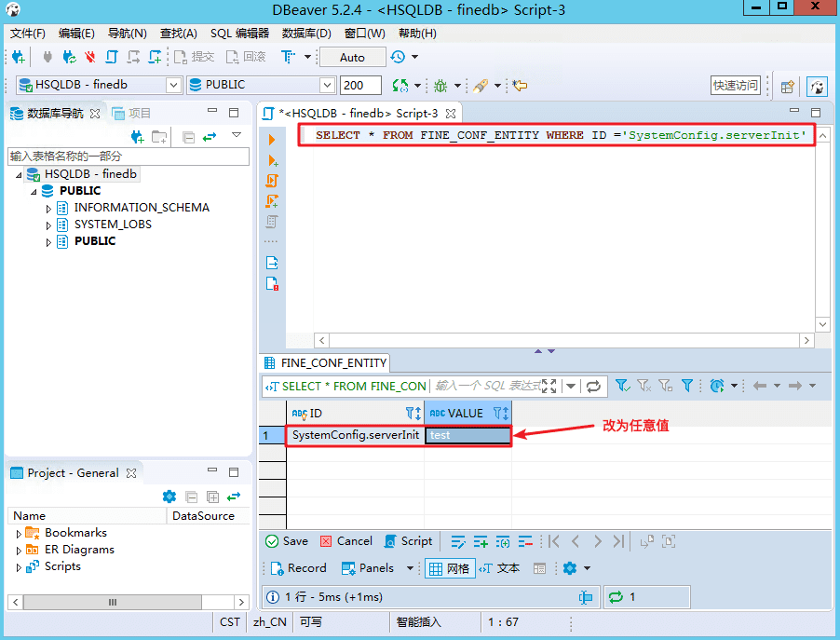Select FINE_CONF_ENTITY results tab
Image resolution: width=840 pixels, height=640 pixels.
click(325, 363)
